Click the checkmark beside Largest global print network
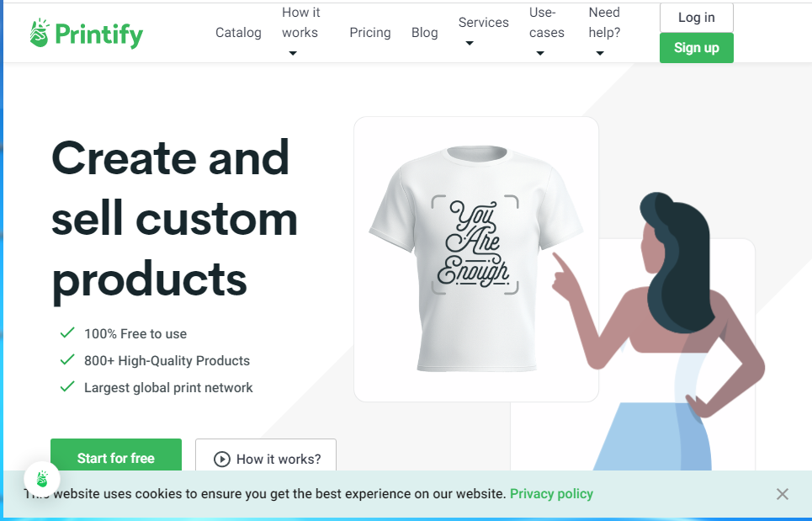 67,386
